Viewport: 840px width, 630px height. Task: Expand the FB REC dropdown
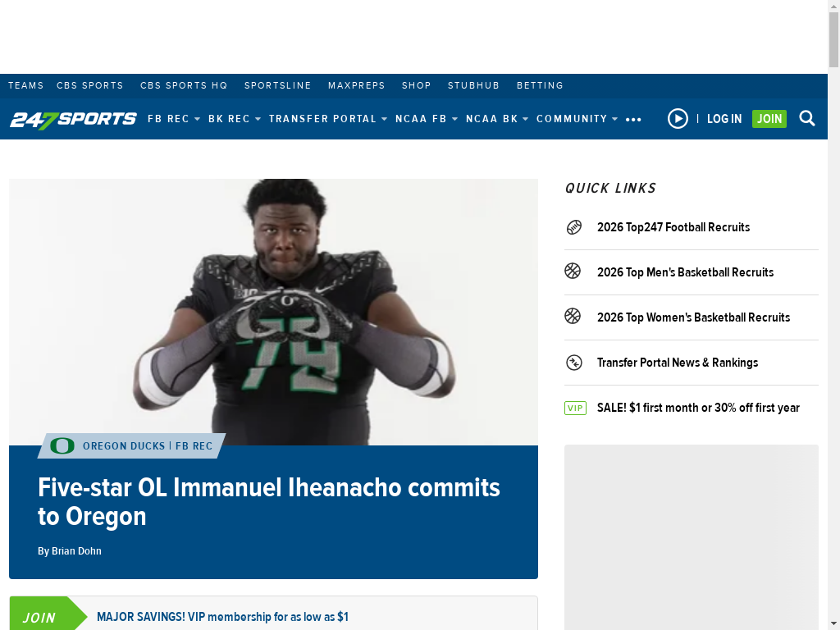[x=174, y=119]
